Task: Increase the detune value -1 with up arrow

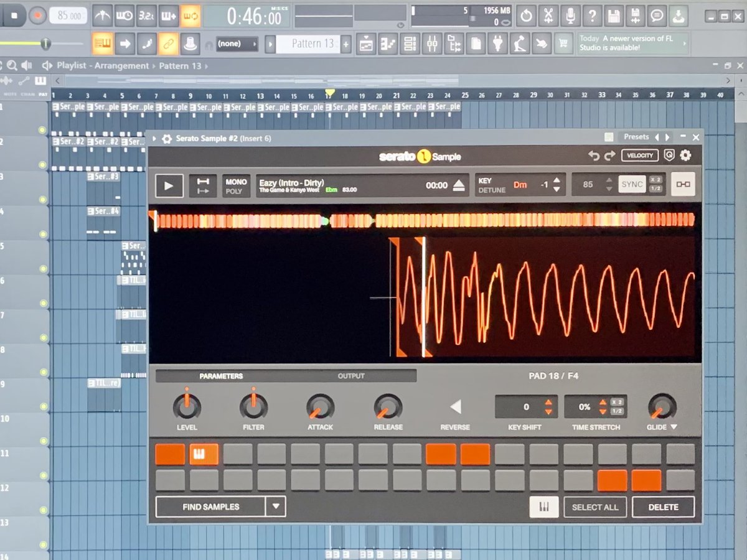Action: 557,181
